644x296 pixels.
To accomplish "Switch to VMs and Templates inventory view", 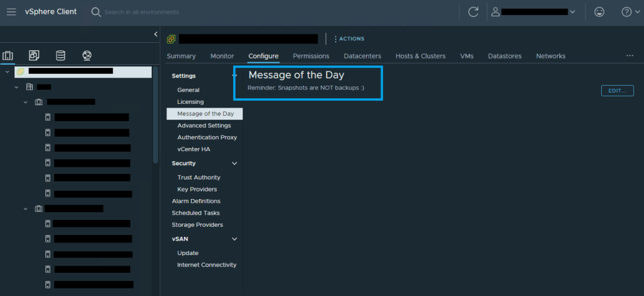I will tap(34, 56).
